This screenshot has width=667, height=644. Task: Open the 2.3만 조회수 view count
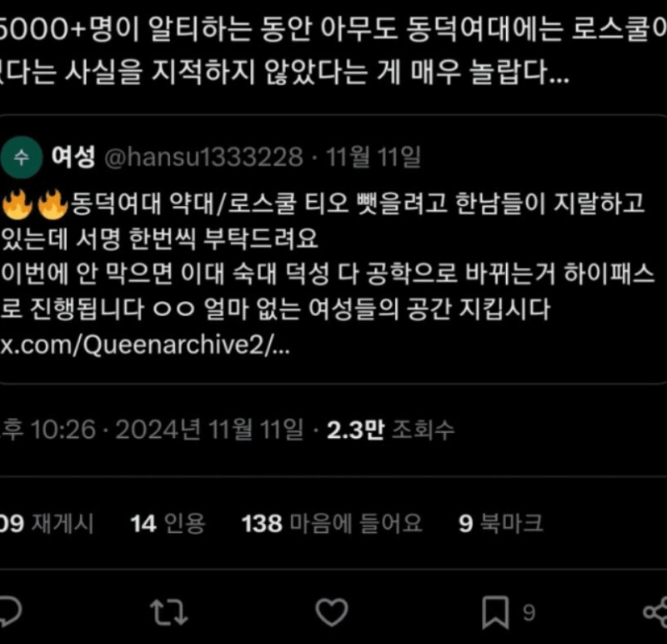[390, 430]
